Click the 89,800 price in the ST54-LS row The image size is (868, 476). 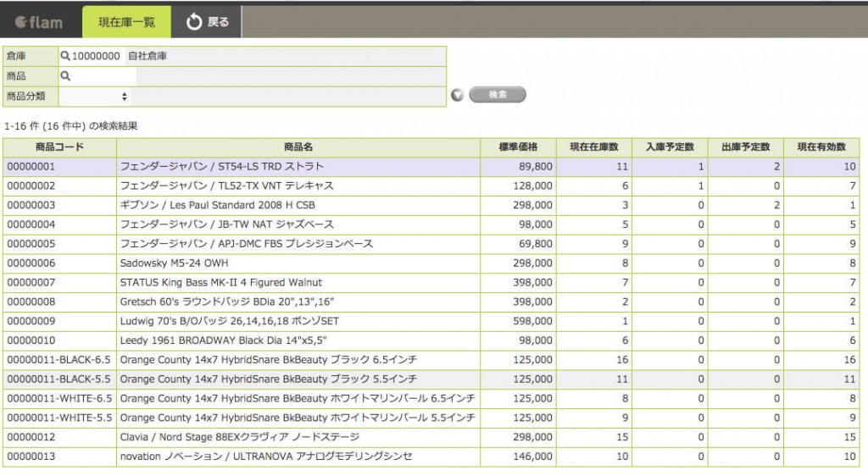[536, 166]
